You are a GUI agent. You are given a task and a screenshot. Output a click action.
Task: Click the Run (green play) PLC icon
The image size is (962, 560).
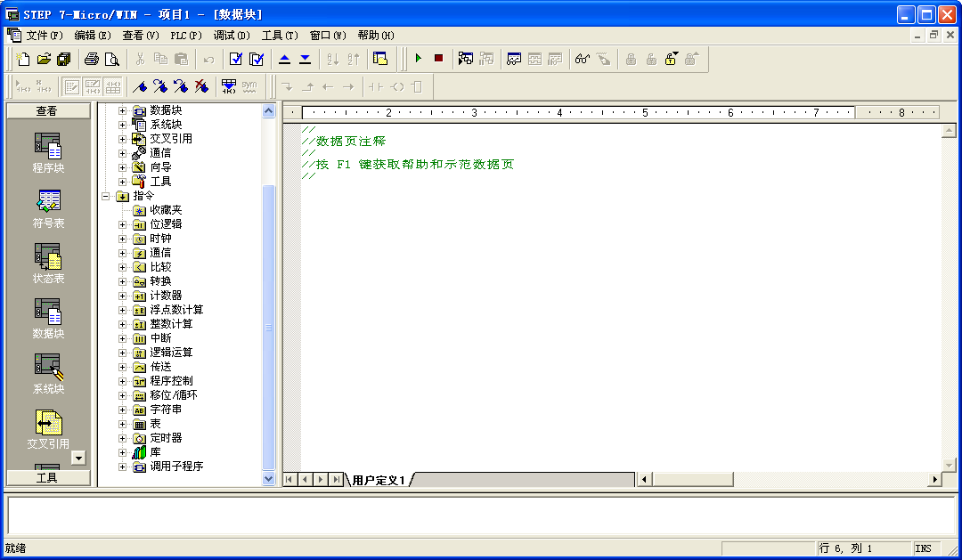(418, 59)
